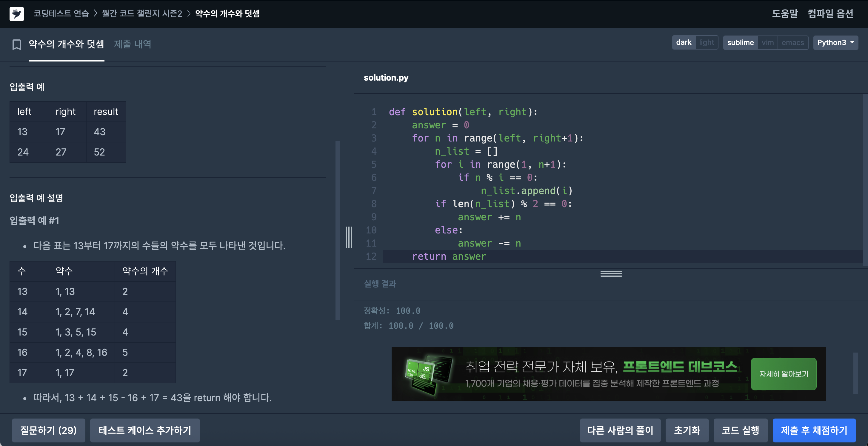The height and width of the screenshot is (446, 868).
Task: Click the Programmers bird logo icon
Action: pos(16,14)
